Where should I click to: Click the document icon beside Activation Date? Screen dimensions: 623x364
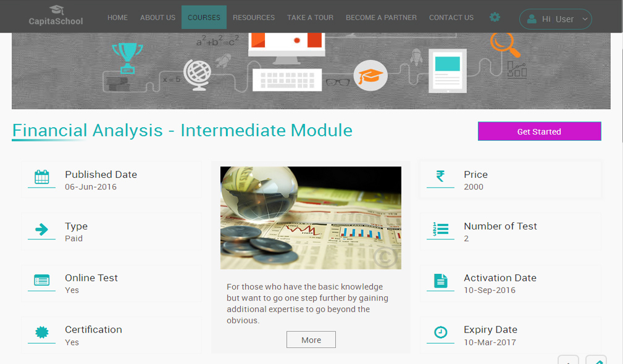440,281
